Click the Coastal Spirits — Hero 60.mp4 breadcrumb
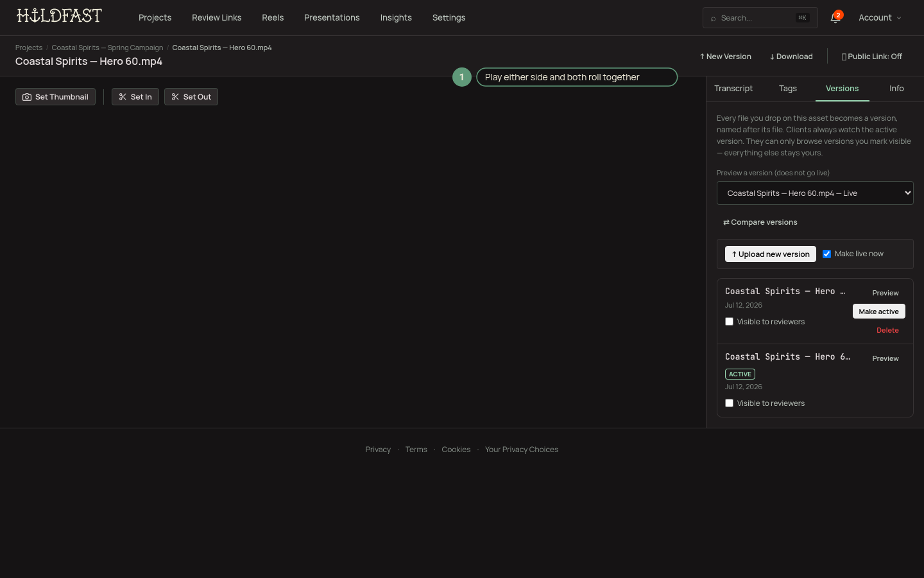Image resolution: width=924 pixels, height=578 pixels. pyautogui.click(x=222, y=48)
